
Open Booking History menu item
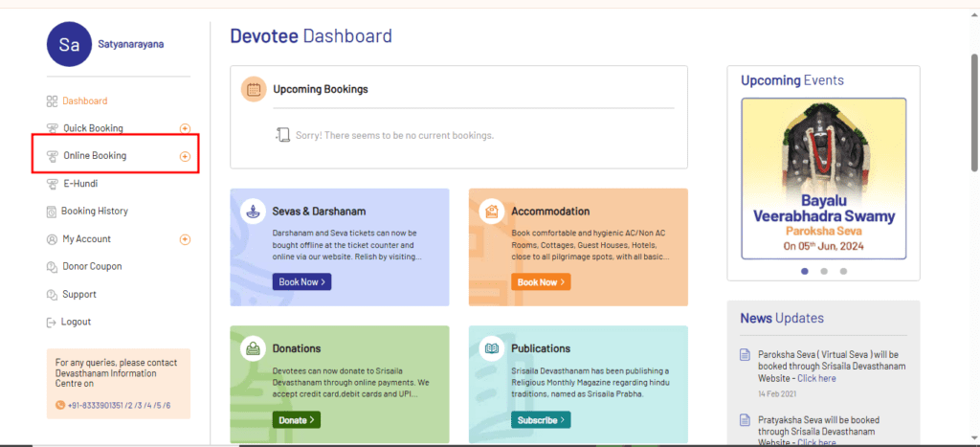point(95,212)
